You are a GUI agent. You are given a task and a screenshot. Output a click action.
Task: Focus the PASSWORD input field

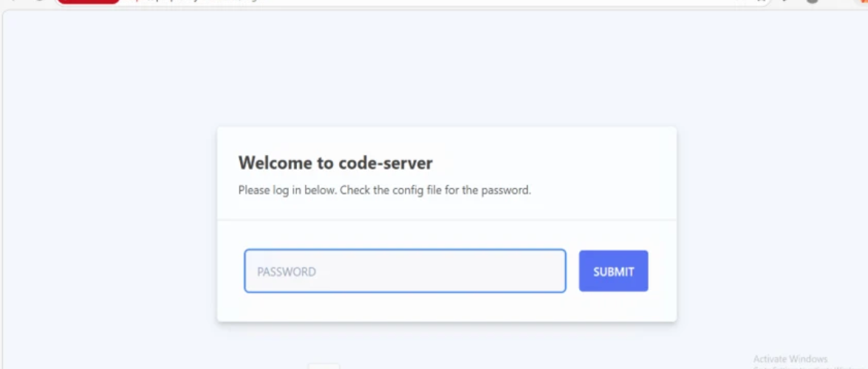[x=405, y=271]
